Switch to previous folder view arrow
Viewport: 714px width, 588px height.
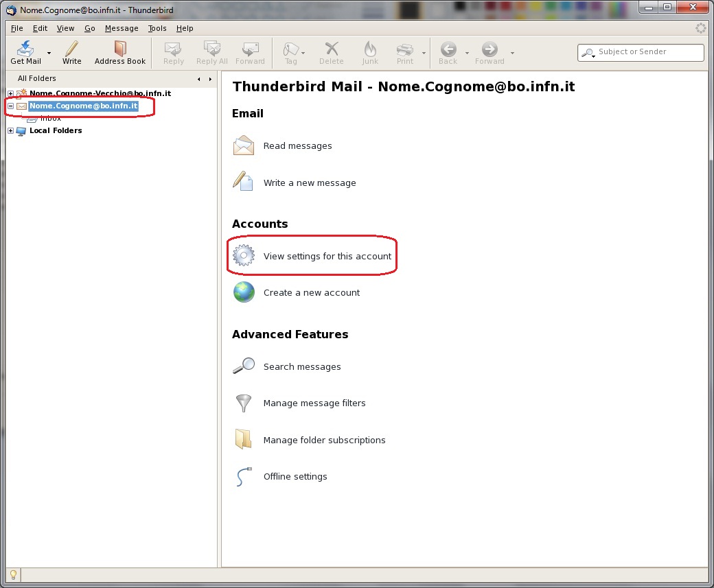[x=199, y=79]
